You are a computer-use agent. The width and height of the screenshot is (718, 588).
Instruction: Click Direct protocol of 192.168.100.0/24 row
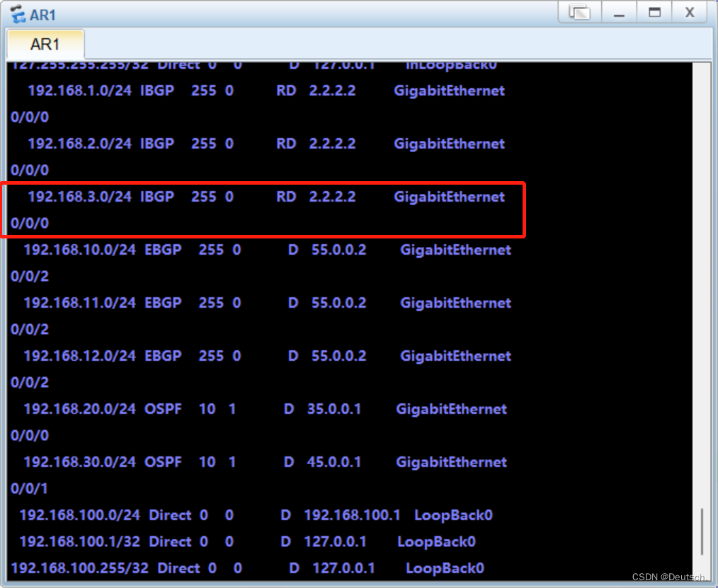coord(170,515)
